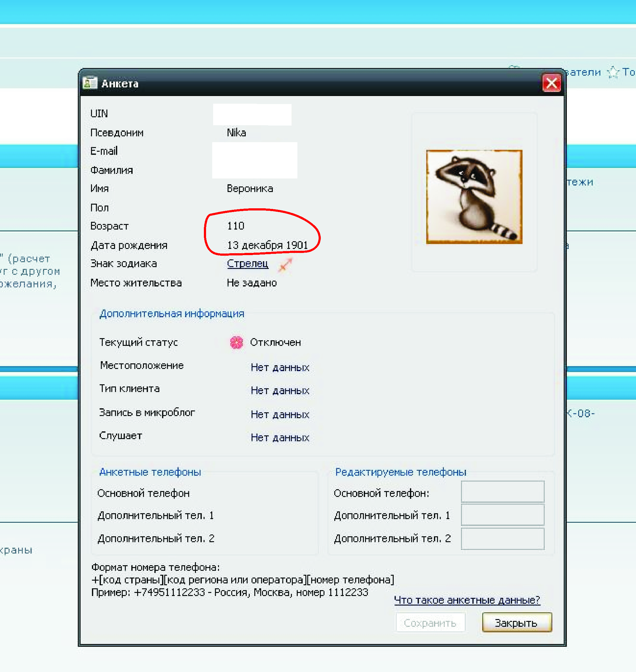Focus the editable Основной телефон field
636x672 pixels.
(503, 491)
